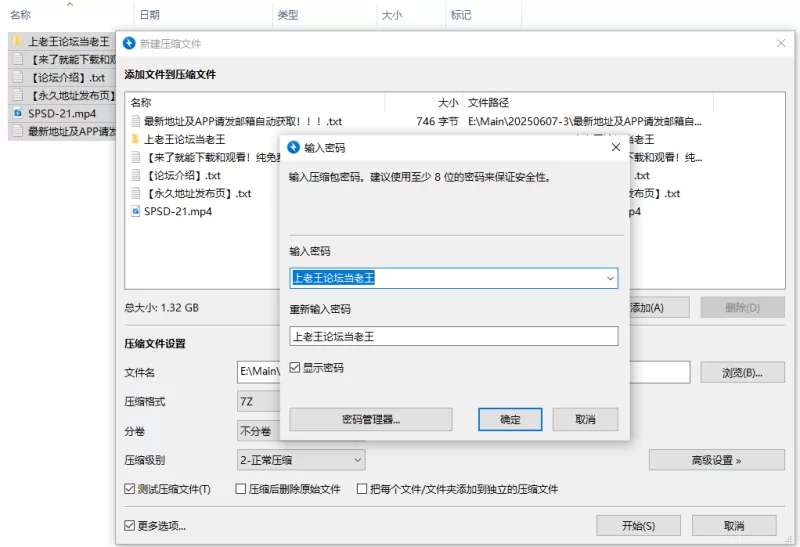Close the 新建压缩文件 window
Image resolution: width=800 pixels, height=547 pixels.
781,43
